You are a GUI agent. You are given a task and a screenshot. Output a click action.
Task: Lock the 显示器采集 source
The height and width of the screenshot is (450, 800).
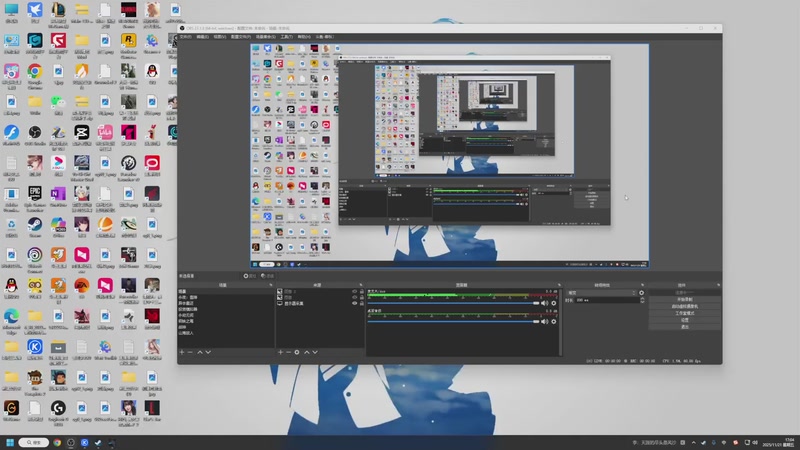click(362, 303)
